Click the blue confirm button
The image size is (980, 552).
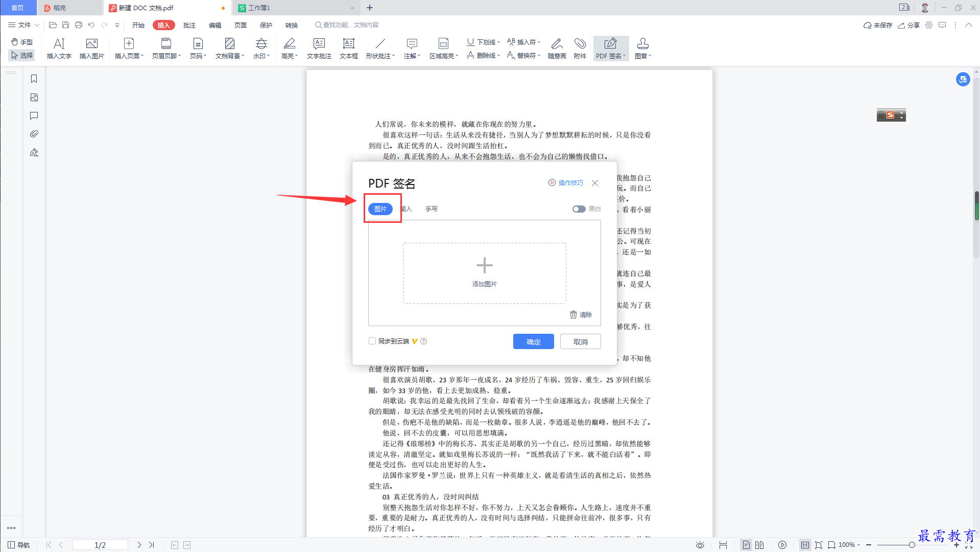(x=534, y=341)
